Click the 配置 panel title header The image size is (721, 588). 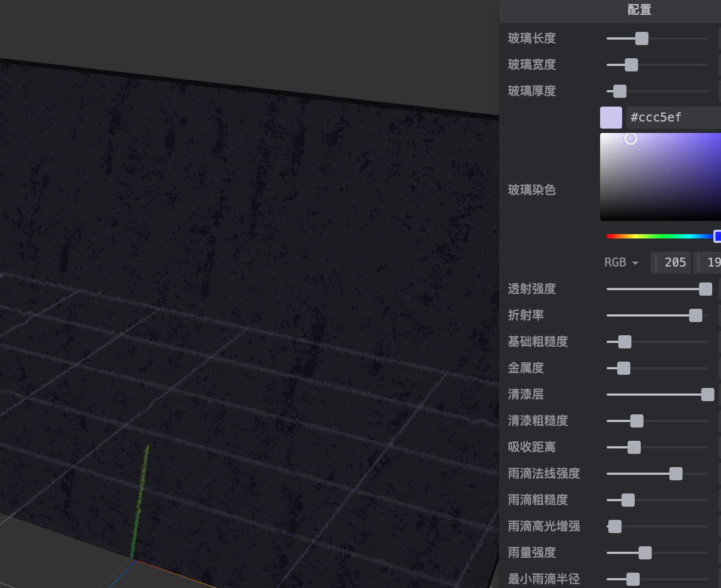639,10
